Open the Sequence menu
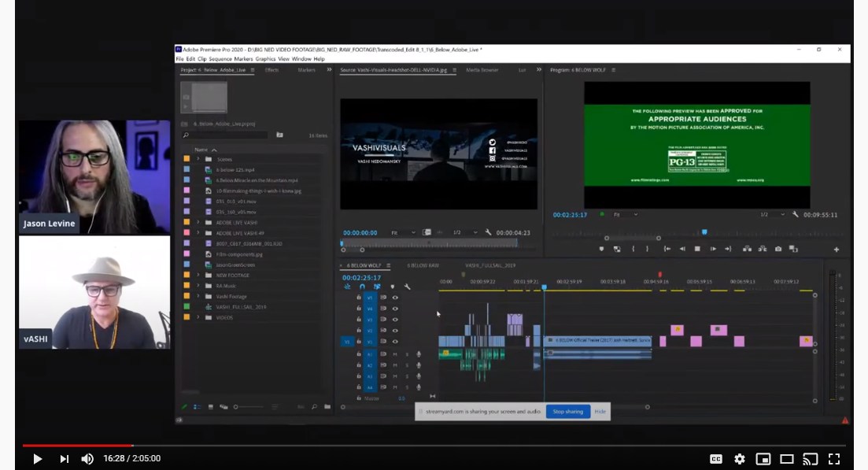The image size is (868, 470). (x=220, y=59)
